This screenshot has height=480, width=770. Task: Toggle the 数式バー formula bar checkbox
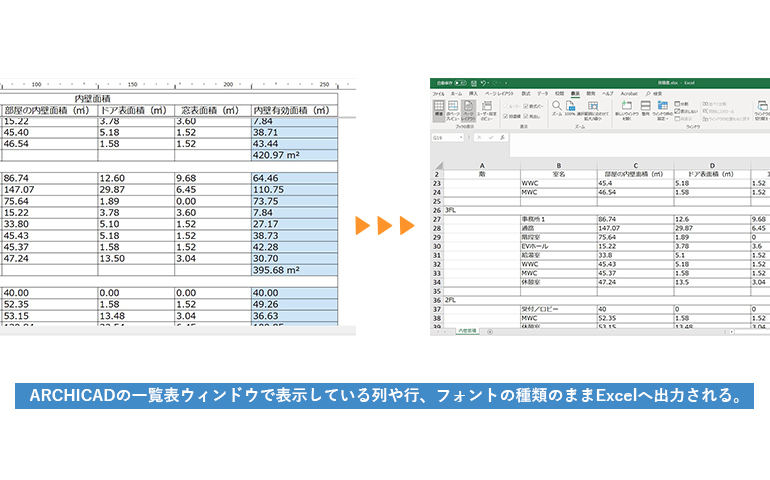coord(533,106)
